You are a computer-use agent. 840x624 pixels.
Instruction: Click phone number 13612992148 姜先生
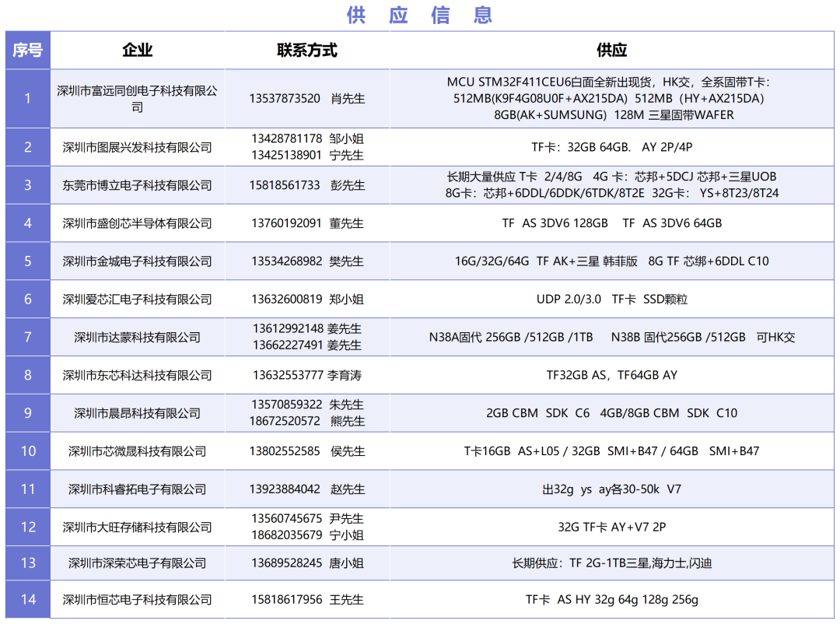click(307, 328)
